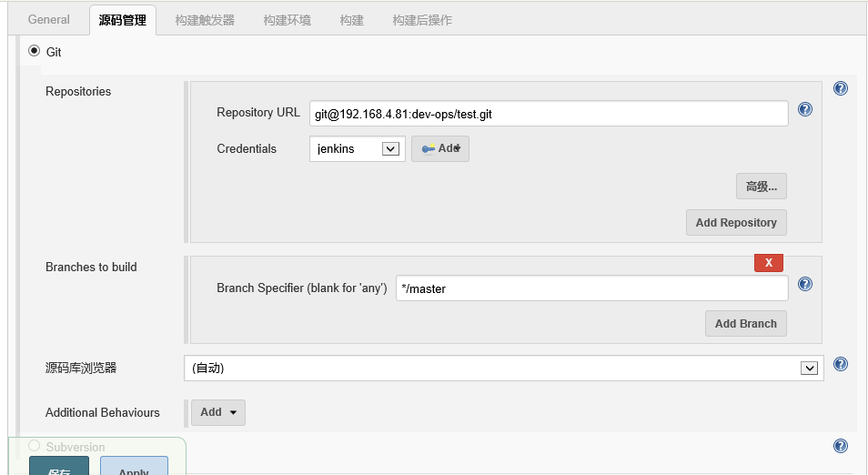
Task: Open help for the Repositories section
Action: pyautogui.click(x=841, y=88)
